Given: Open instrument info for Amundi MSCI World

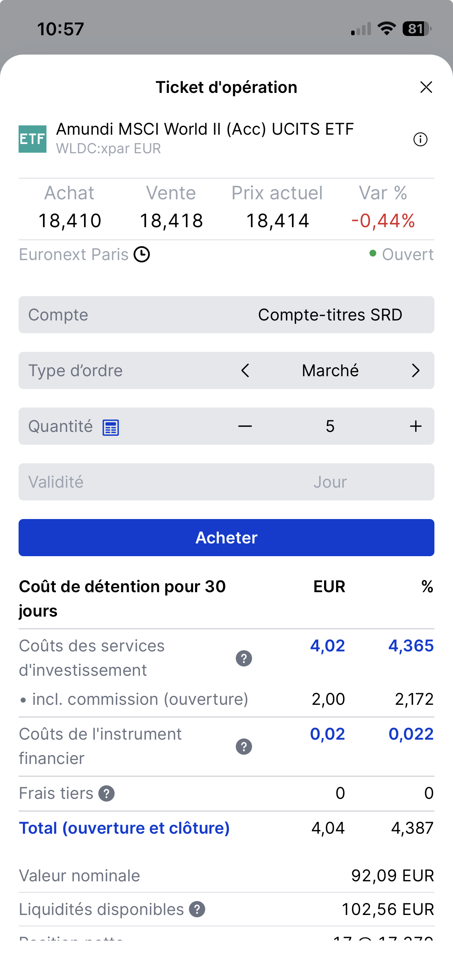Looking at the screenshot, I should tap(420, 139).
